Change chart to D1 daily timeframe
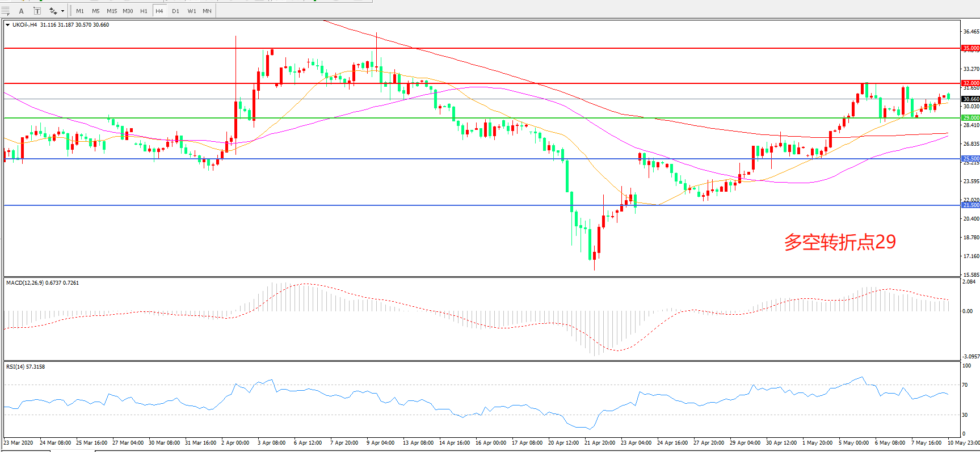 175,11
